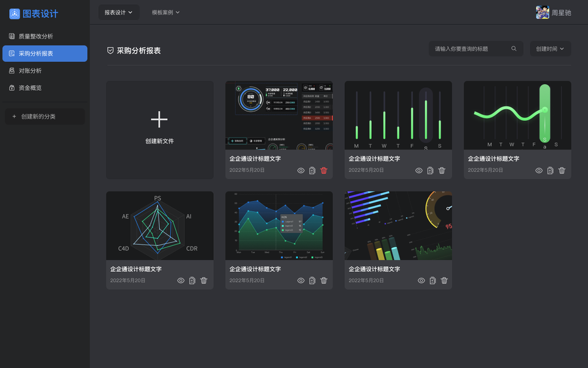Preview the area chart card with eye icon
The image size is (588, 368).
[x=301, y=280]
